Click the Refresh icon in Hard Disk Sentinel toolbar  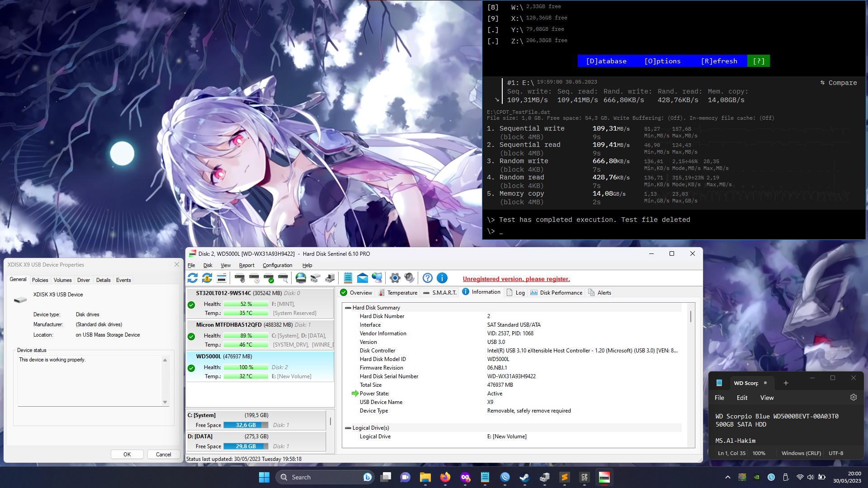pyautogui.click(x=193, y=278)
